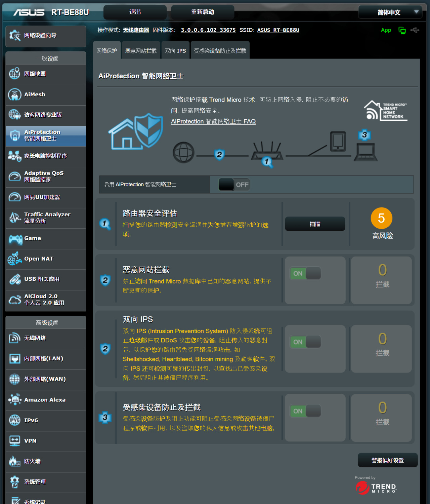
Task: Click the SSID ASUS_RT-BE88U link
Action: [278, 30]
